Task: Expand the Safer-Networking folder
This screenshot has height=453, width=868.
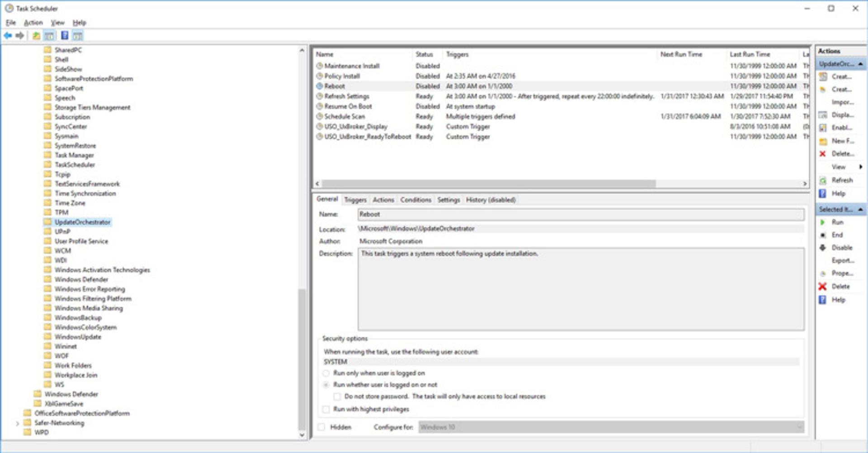Action: [17, 424]
